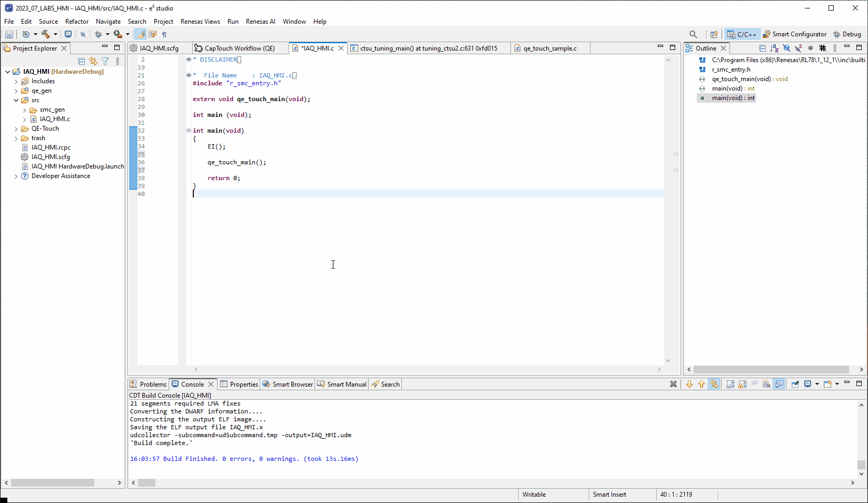The image size is (868, 503).
Task: Click the console horizontal scrollbar thumb
Action: click(147, 482)
